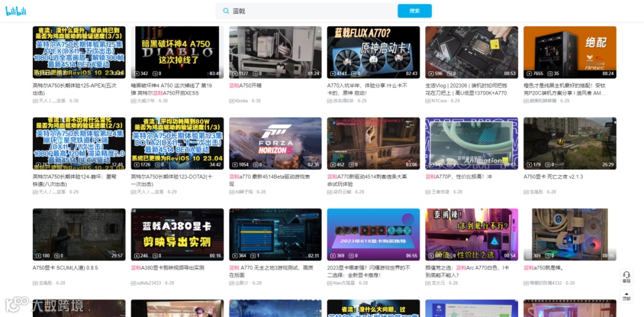This screenshot has height=317, width=644.
Task: Open title 蓝戟A770新驱动4514刺客信条大革命
Action: (367, 181)
